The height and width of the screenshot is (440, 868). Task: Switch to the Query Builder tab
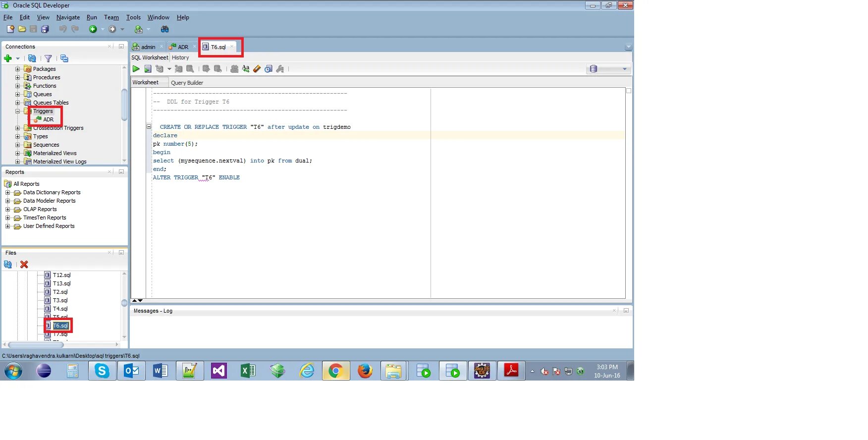[x=187, y=83]
